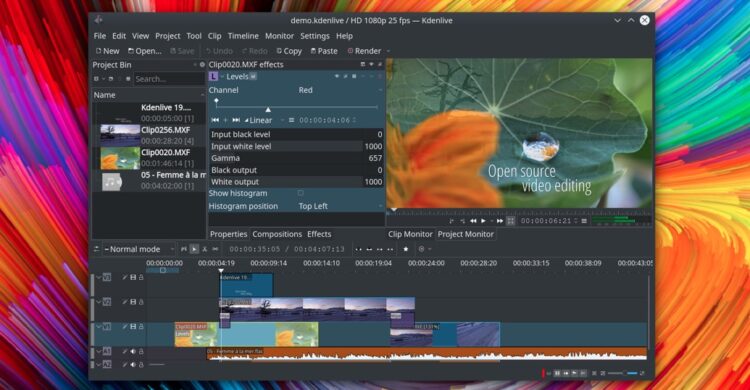Activate the selection arrow tool in timeline toolbar

point(194,249)
